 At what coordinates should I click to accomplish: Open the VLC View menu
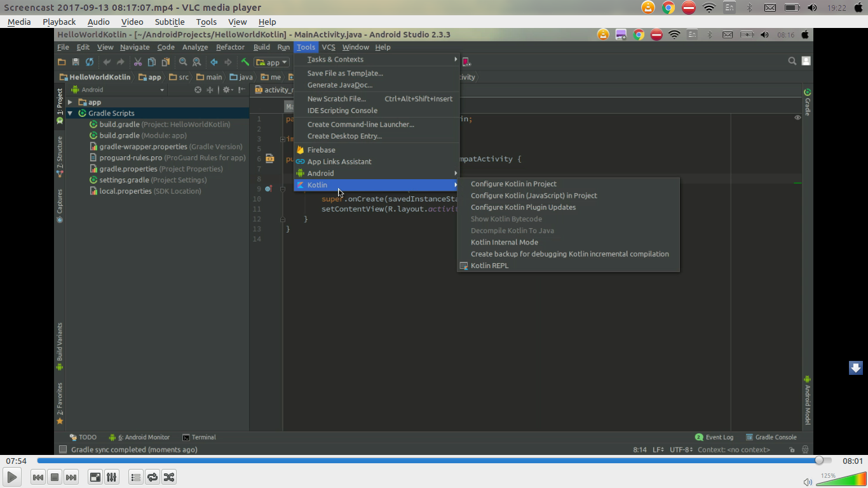click(238, 22)
